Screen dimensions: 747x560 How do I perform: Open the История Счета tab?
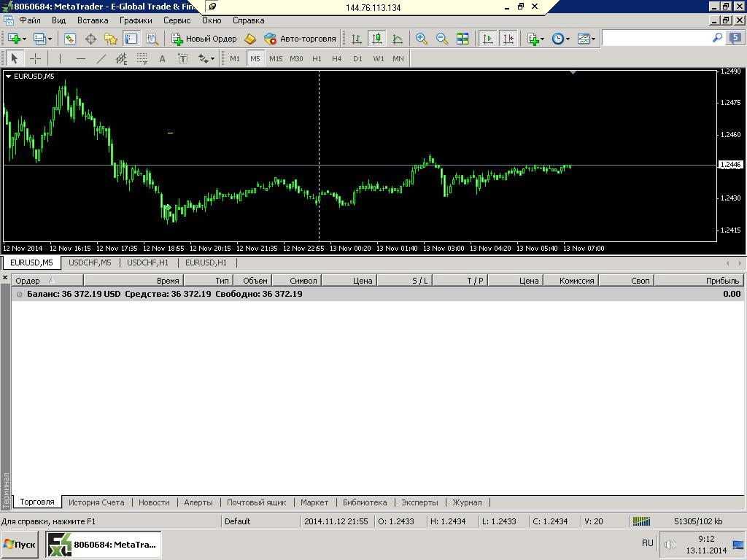[x=96, y=502]
